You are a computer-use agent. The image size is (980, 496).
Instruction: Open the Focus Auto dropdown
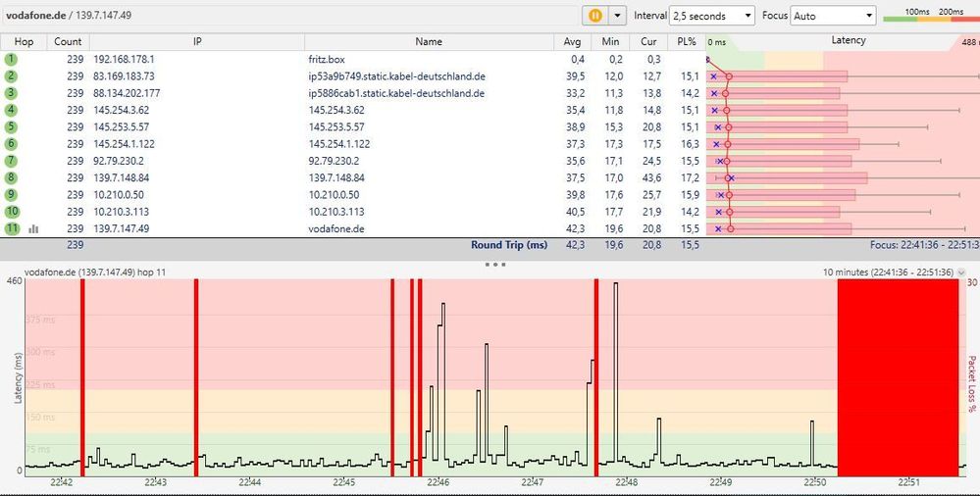click(833, 16)
